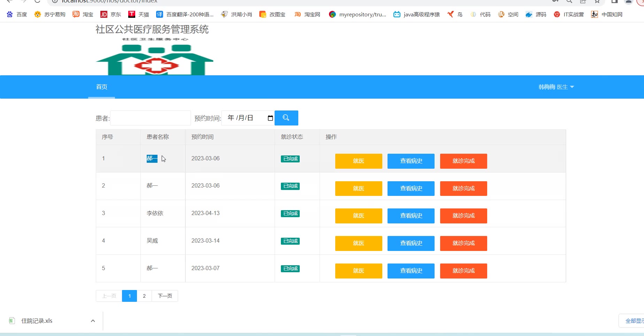The width and height of the screenshot is (644, 336).
Task: Expand download item options chevron
Action: pos(93,321)
